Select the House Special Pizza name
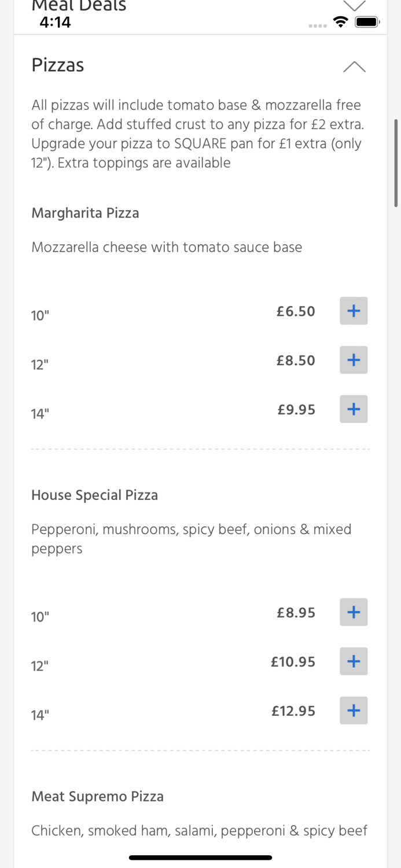The image size is (401, 868). pyautogui.click(x=94, y=495)
